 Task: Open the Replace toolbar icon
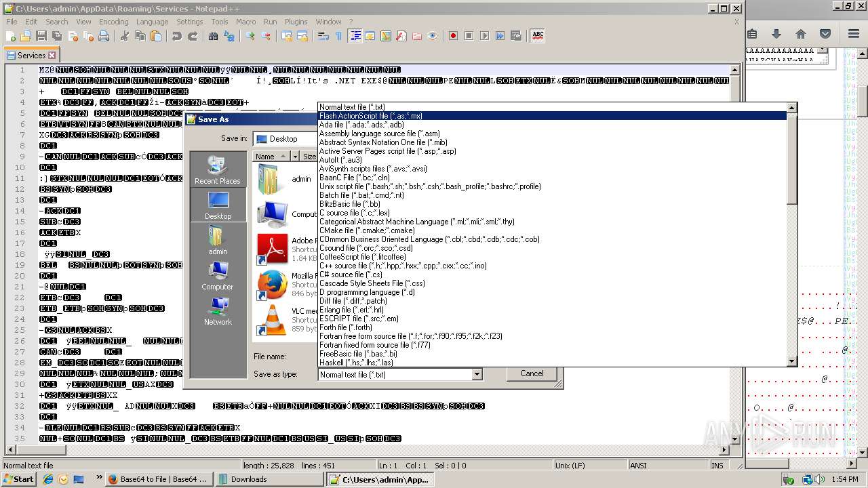coord(229,36)
